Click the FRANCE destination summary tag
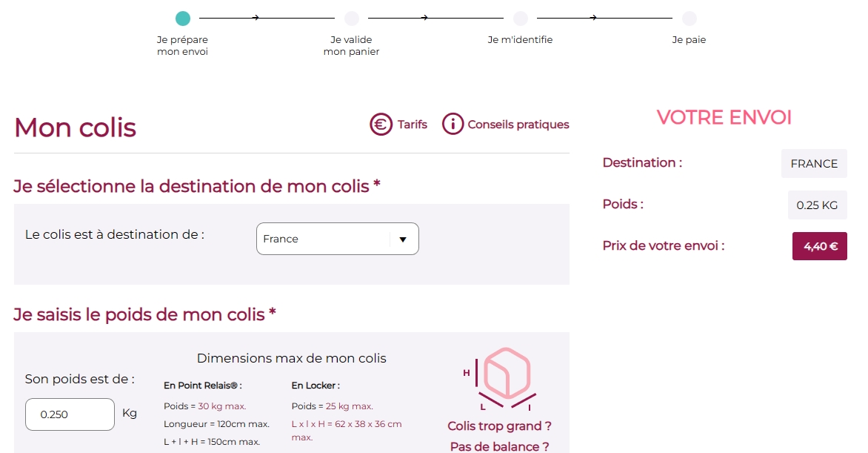The image size is (868, 453). point(814,164)
